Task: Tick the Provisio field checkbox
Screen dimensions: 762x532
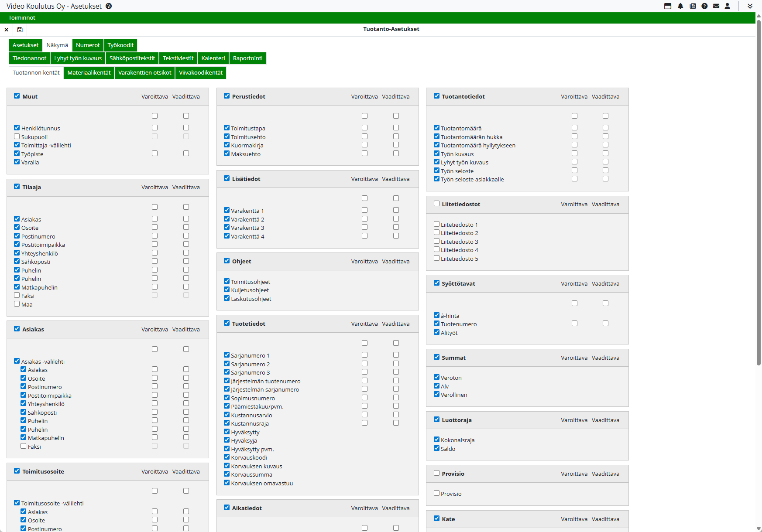Action: pyautogui.click(x=436, y=493)
